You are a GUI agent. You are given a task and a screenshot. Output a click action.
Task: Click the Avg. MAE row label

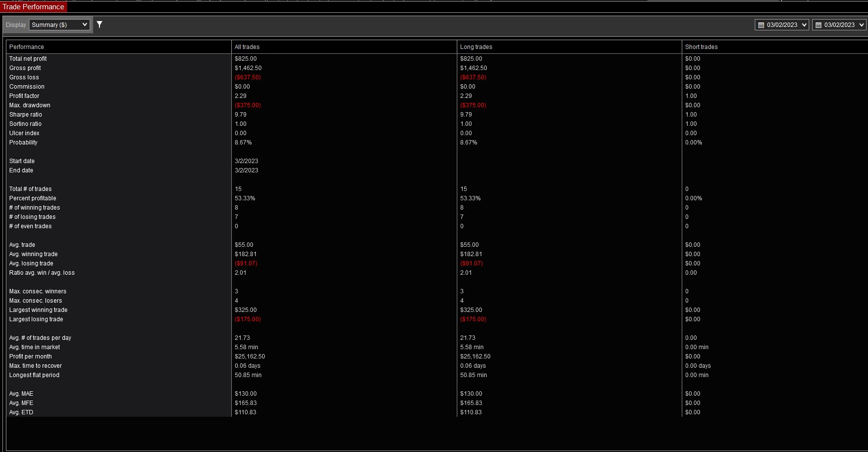[x=21, y=394]
